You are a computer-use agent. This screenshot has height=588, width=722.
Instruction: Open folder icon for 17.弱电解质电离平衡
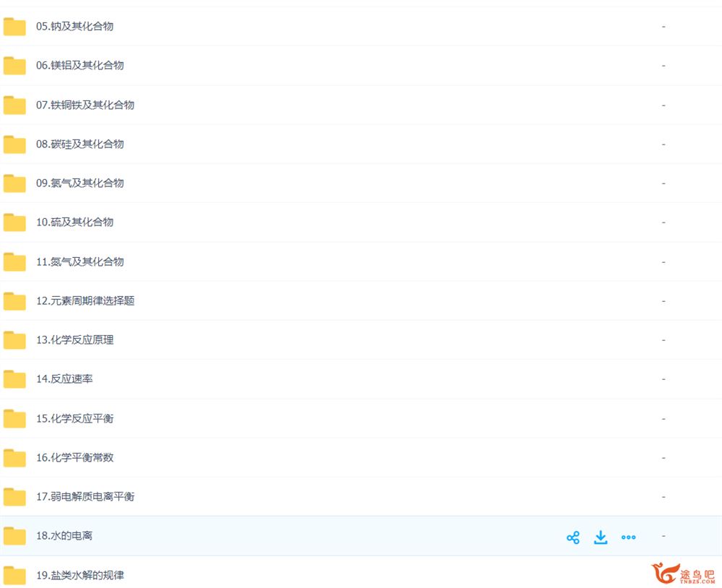tap(14, 497)
